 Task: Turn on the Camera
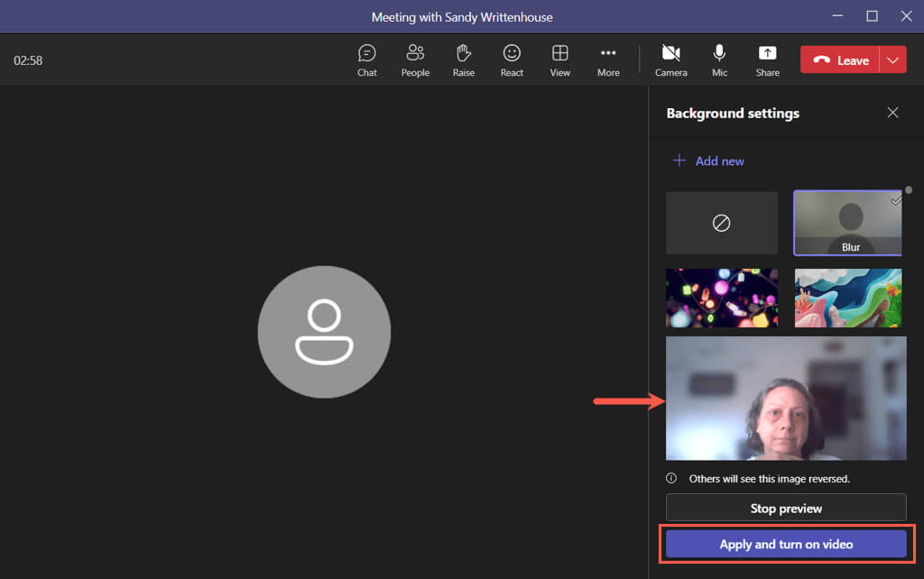click(670, 60)
